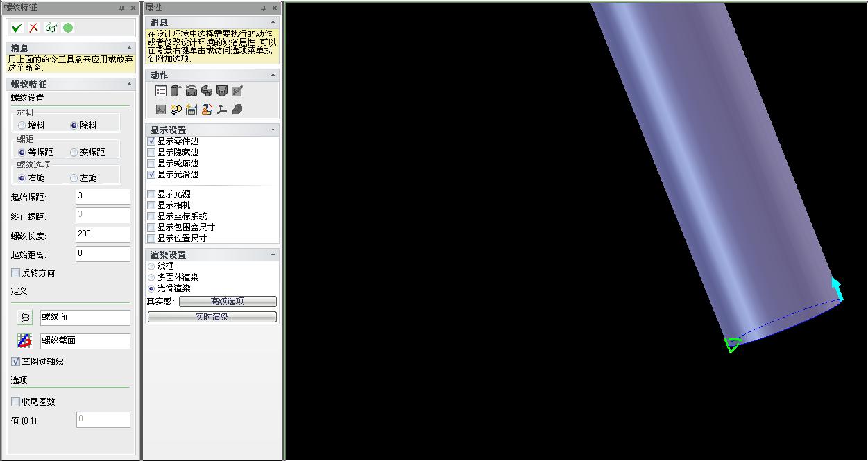
Task: Click the spin feature icon in 动作
Action: coord(191,91)
